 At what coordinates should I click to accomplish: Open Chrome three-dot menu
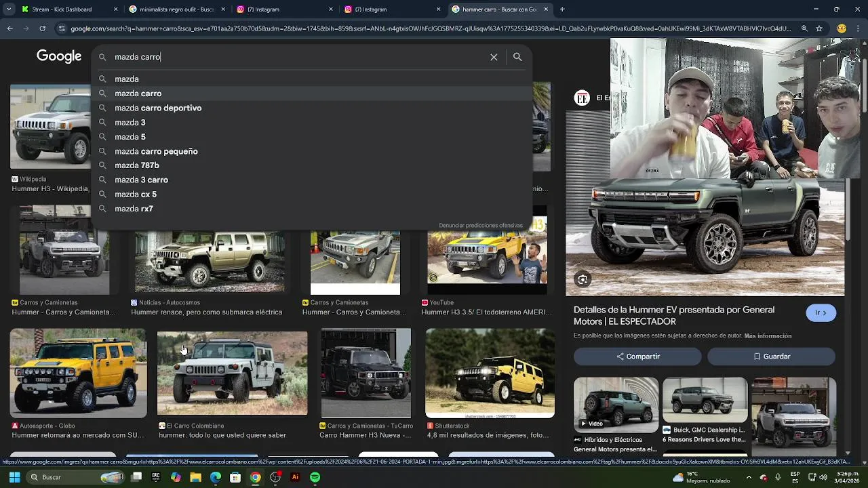[x=858, y=28]
